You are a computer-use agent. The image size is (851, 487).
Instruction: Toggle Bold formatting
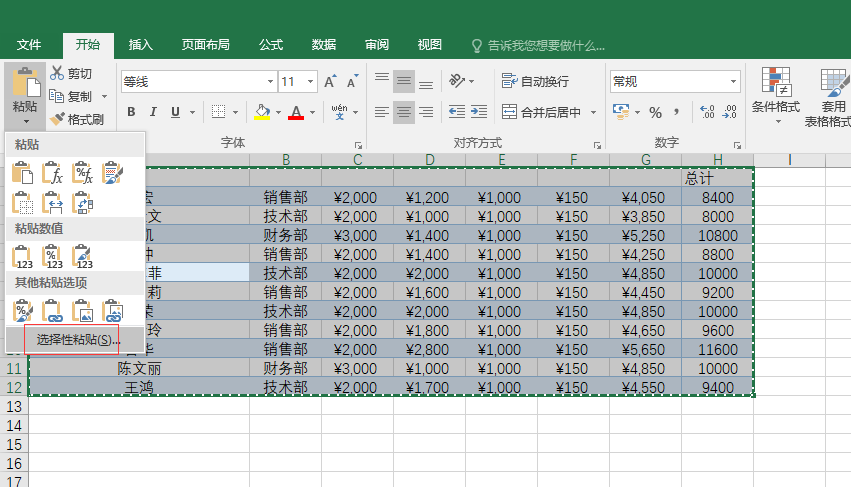[x=130, y=112]
